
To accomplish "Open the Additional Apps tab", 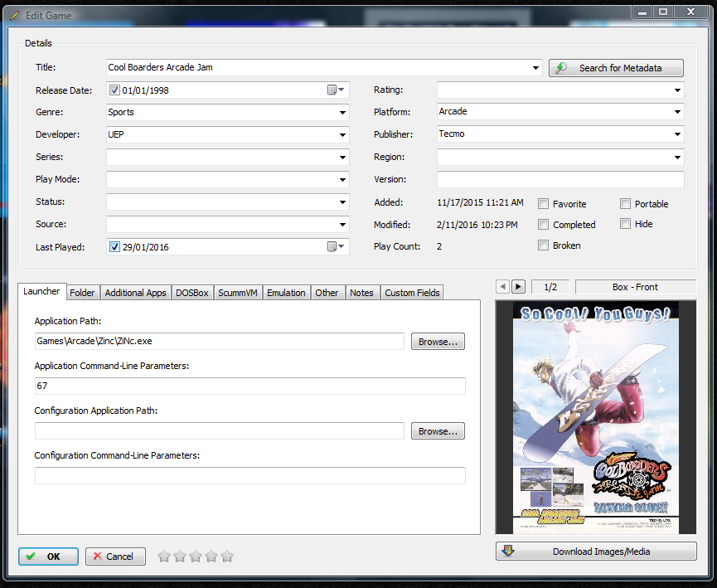I will click(x=135, y=293).
